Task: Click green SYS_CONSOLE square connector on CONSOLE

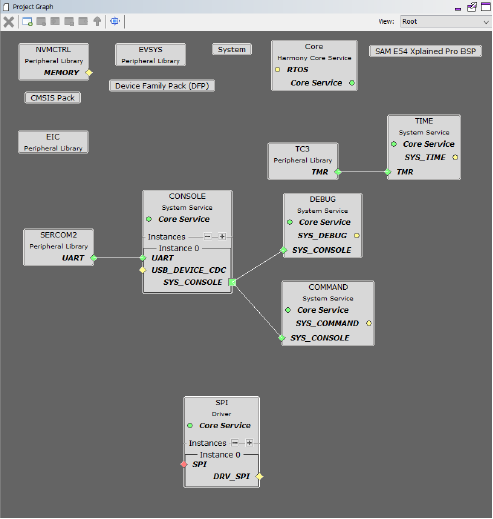Action: (233, 283)
